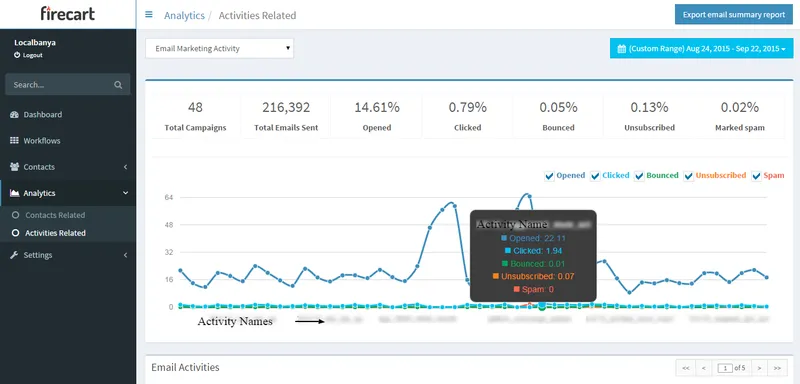
Task: Click the Logout link
Action: point(29,55)
